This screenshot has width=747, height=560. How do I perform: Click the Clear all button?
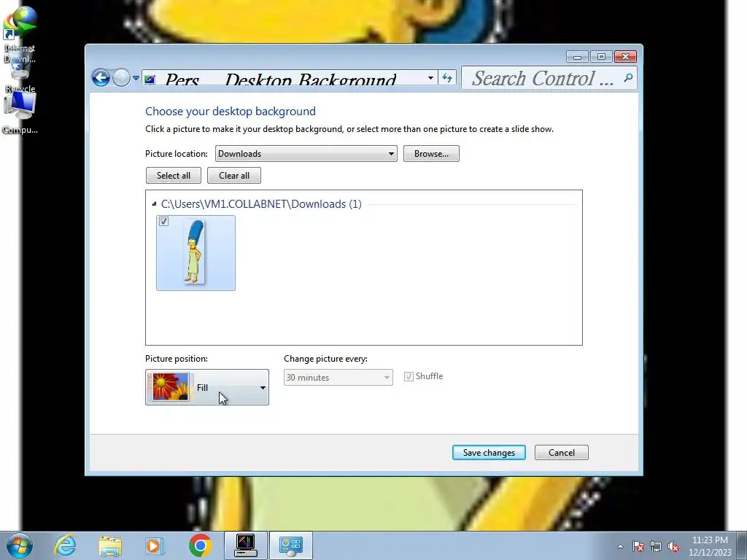pos(234,175)
